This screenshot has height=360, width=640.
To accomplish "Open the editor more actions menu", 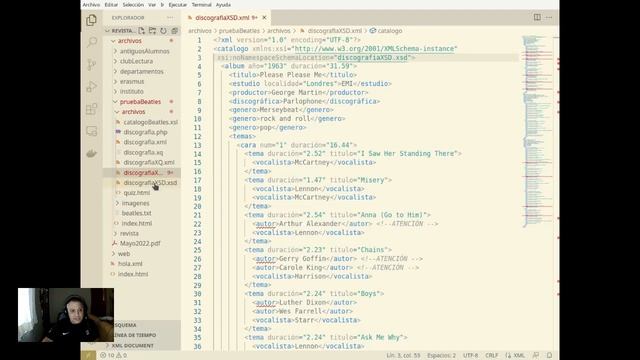I will [549, 18].
